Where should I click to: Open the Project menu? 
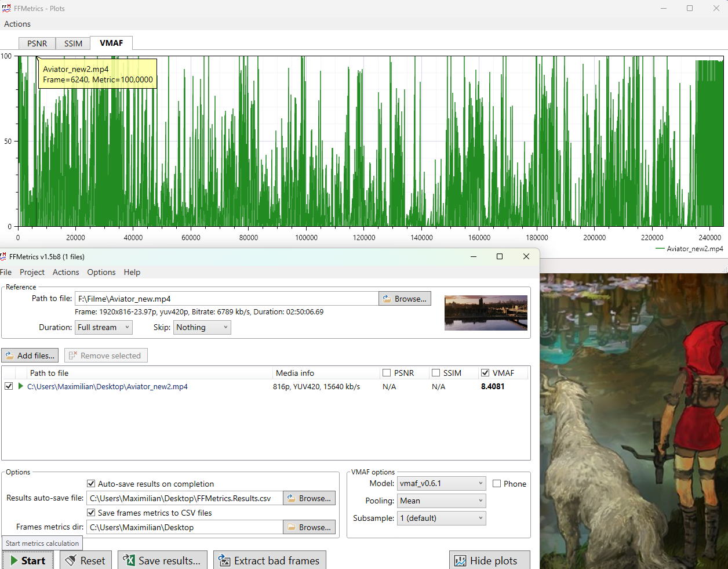(x=32, y=272)
